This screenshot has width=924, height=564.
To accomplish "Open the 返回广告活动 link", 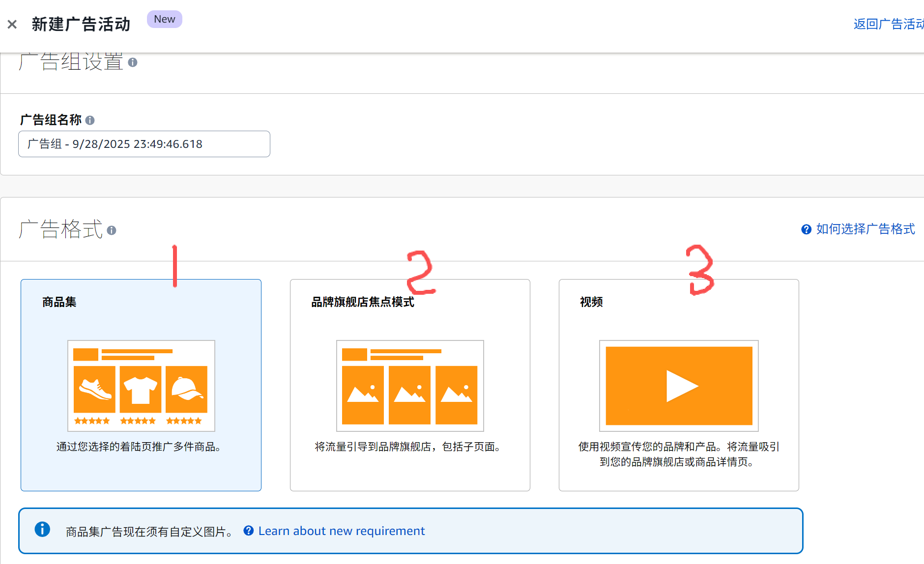I will click(x=888, y=24).
